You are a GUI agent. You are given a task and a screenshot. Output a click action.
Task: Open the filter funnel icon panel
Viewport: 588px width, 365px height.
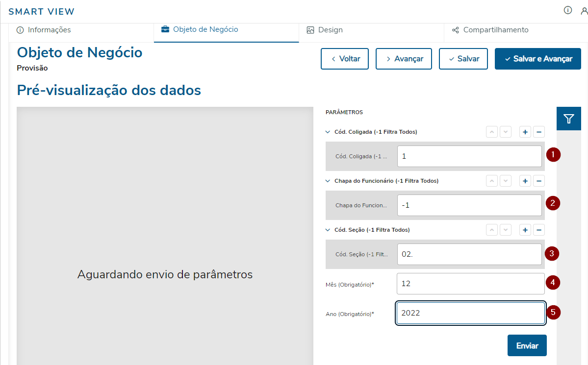click(568, 119)
